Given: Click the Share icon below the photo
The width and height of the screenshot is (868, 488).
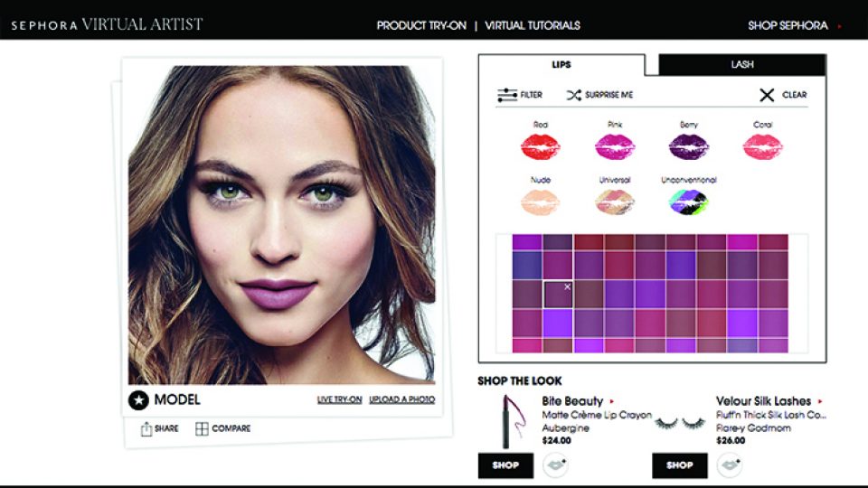Looking at the screenshot, I should coord(159,428).
